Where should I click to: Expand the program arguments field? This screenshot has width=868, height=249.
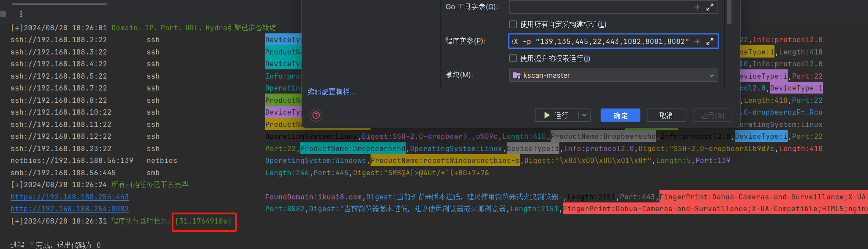click(x=710, y=41)
